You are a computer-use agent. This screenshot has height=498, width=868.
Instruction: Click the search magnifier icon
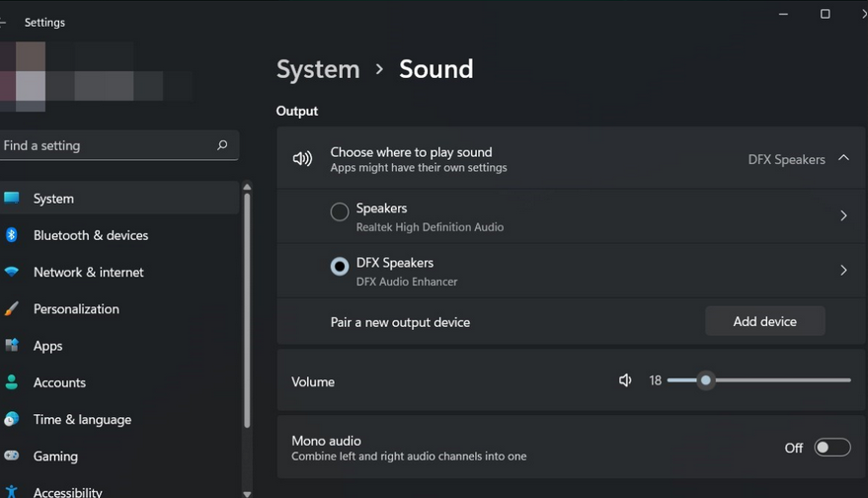222,145
